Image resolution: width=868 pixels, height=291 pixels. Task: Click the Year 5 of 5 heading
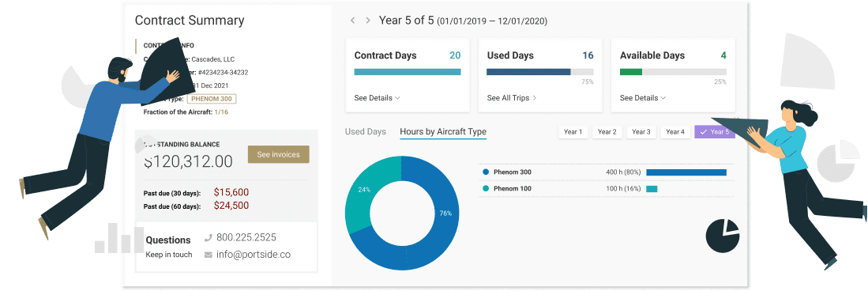point(407,21)
